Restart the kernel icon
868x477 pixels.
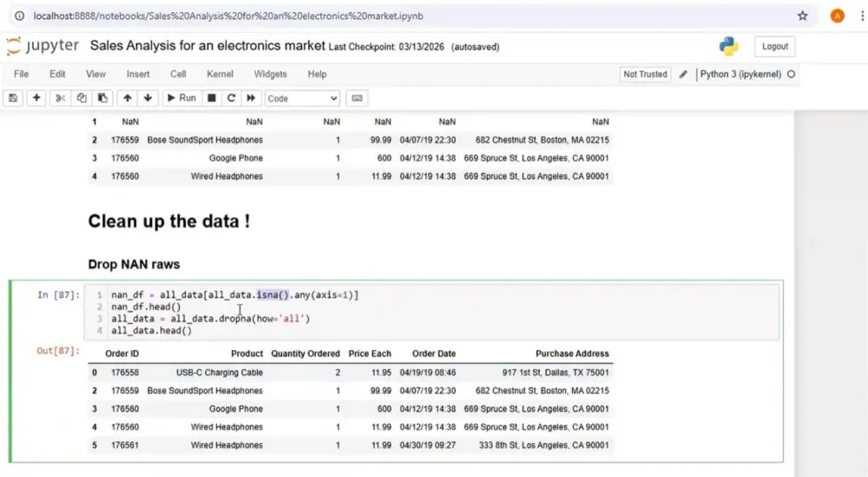click(232, 98)
